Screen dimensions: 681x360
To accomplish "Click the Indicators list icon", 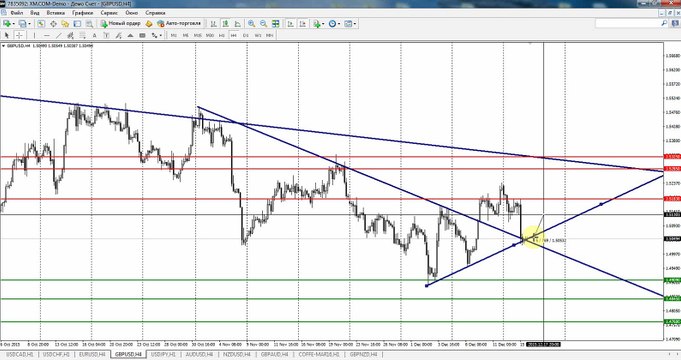I will pos(317,23).
